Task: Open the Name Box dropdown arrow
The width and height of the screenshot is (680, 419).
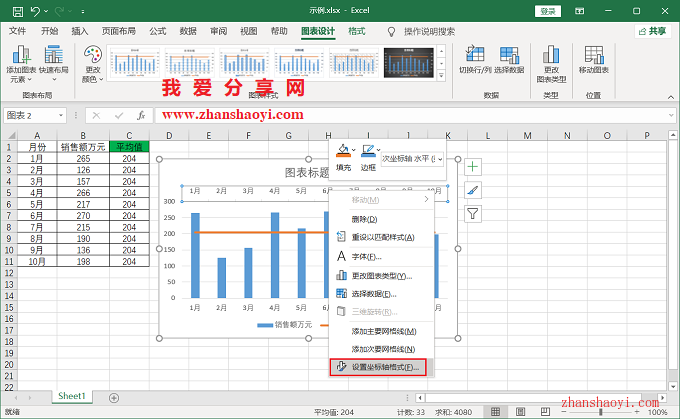Action: (61, 115)
